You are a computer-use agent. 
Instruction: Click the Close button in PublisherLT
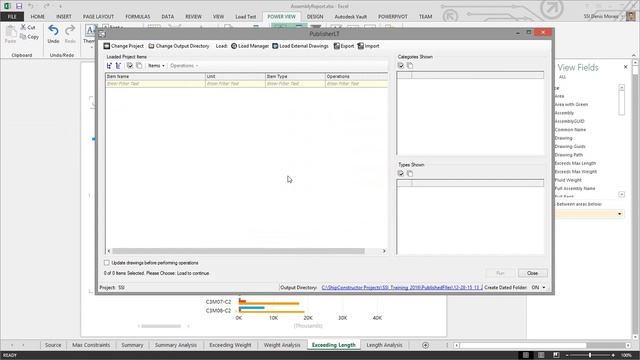(532, 273)
